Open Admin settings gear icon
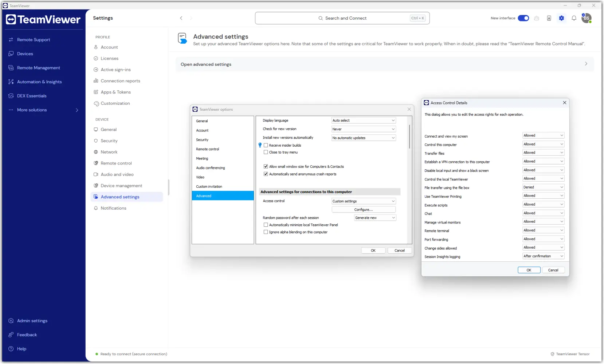604x364 pixels. click(x=11, y=321)
